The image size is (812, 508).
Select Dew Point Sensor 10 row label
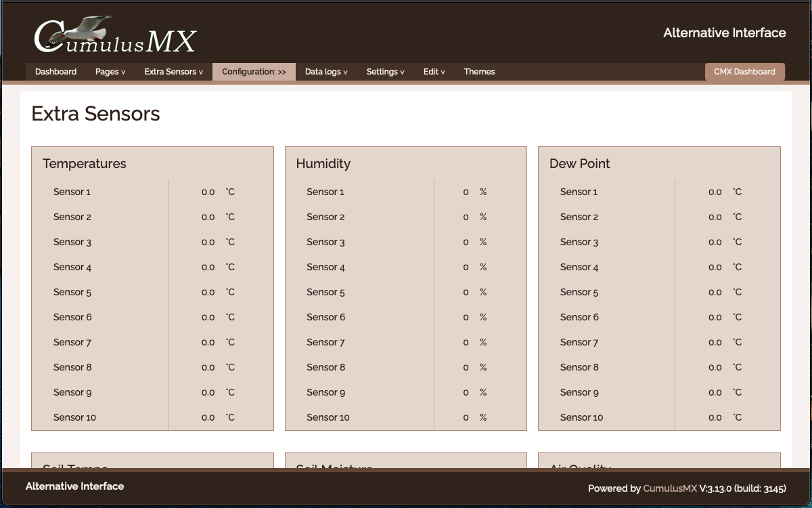click(581, 418)
